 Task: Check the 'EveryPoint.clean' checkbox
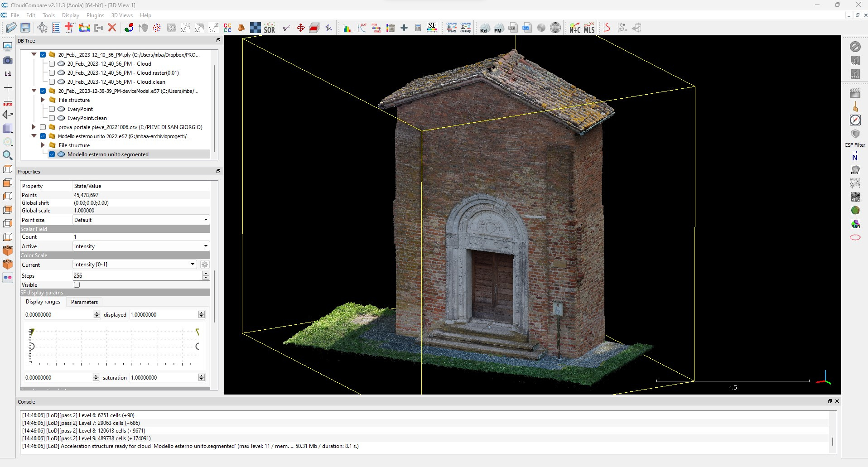pyautogui.click(x=52, y=118)
